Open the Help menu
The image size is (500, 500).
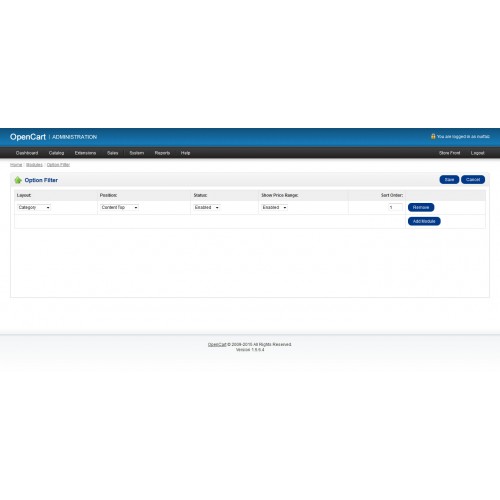[185, 153]
